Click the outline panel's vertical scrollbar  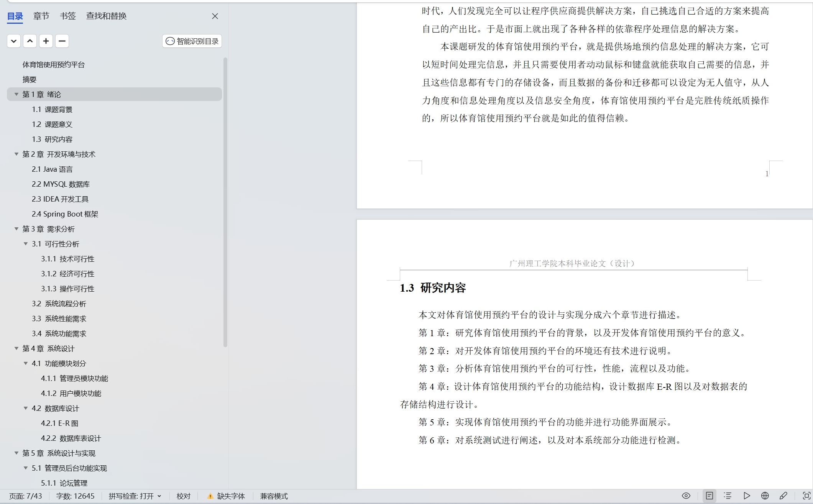225,202
